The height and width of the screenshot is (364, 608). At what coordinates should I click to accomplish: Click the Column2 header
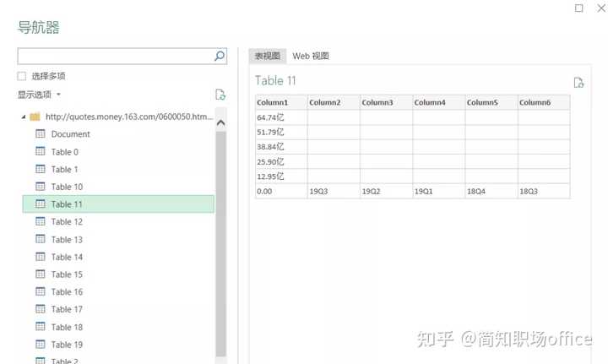coord(334,102)
